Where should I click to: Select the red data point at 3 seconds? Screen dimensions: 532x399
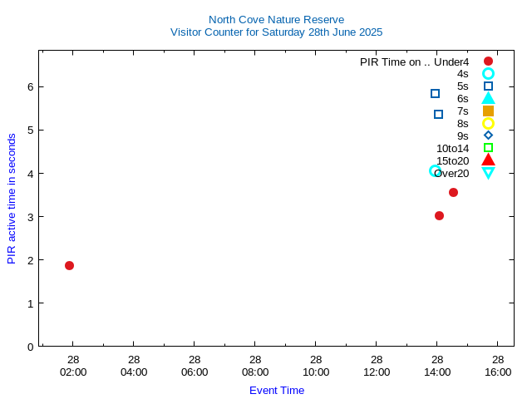click(439, 216)
